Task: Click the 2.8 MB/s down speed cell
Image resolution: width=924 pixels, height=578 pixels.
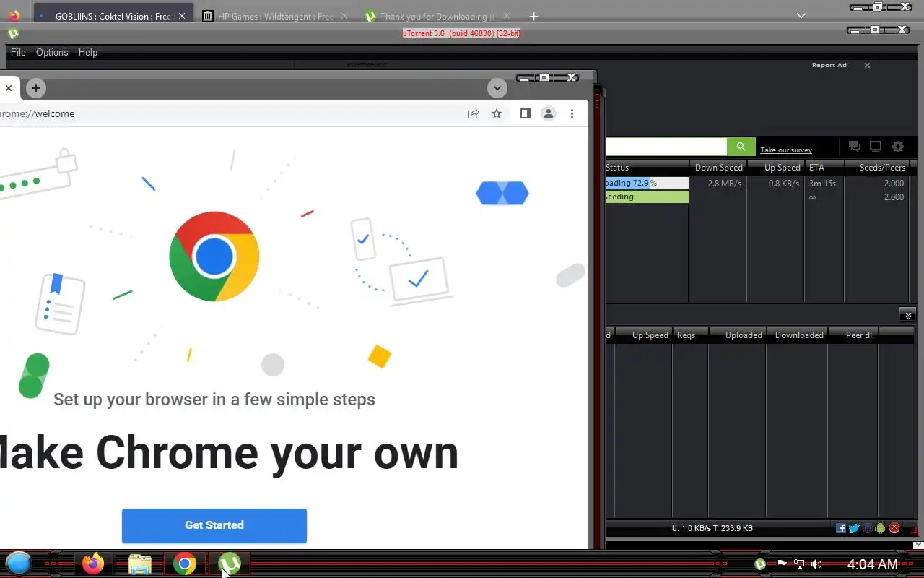Action: pos(724,184)
